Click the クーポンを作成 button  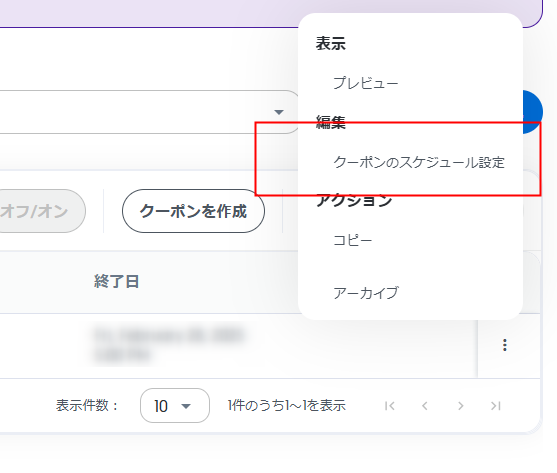pos(193,211)
